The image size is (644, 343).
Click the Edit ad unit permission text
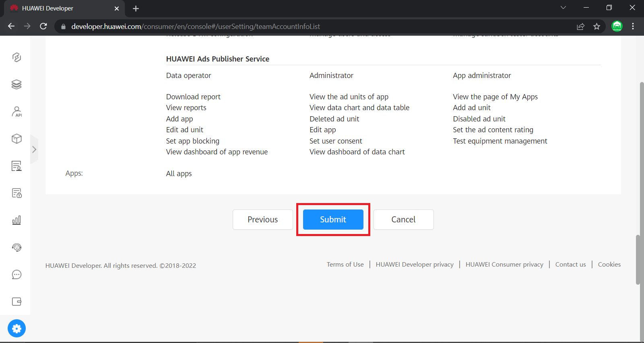tap(185, 129)
